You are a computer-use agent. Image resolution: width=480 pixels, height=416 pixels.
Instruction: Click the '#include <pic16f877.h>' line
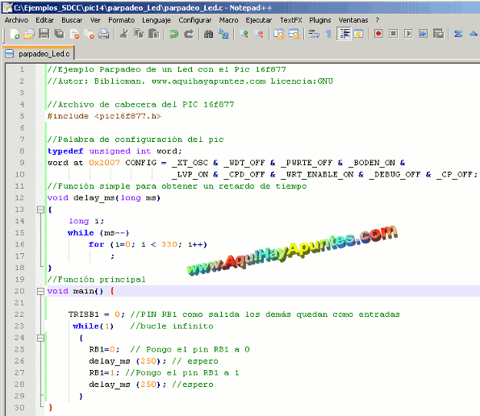pyautogui.click(x=104, y=116)
